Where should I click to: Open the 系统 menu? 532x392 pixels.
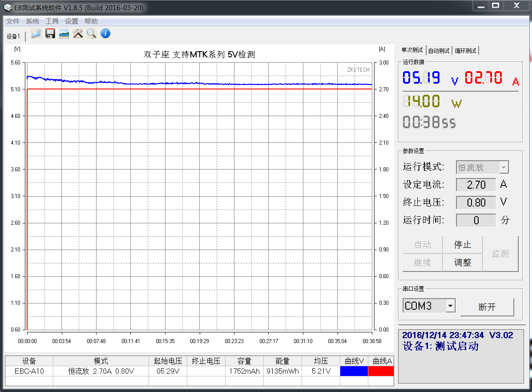pos(32,21)
